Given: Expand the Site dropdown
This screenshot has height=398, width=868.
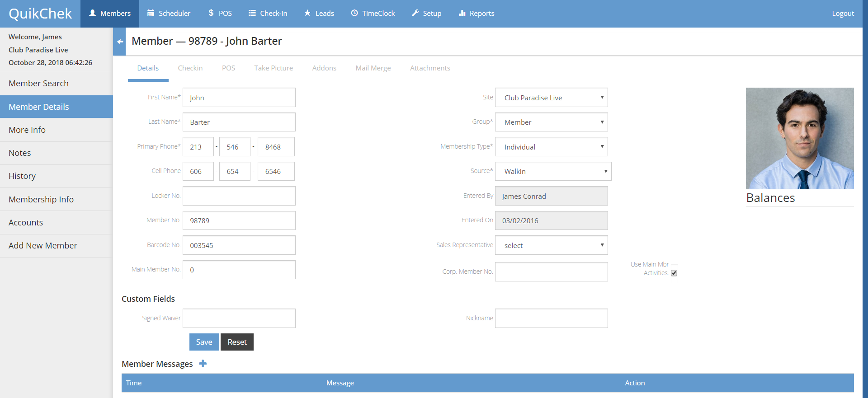Looking at the screenshot, I should (551, 98).
